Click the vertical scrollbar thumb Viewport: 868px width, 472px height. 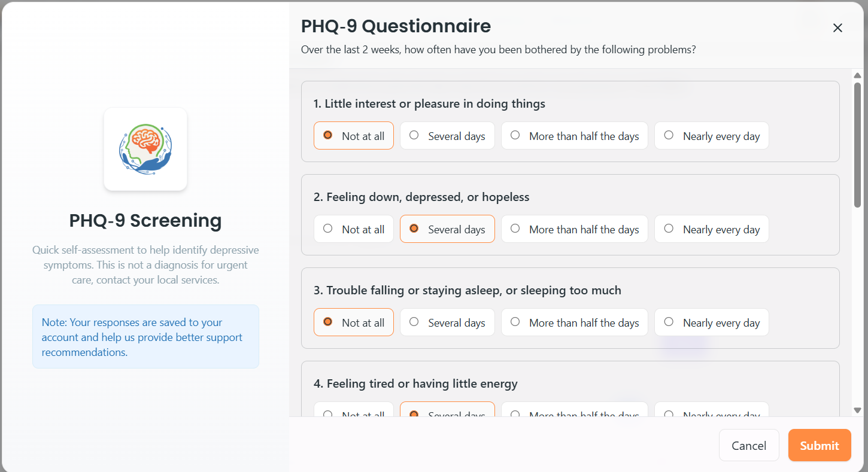[857, 145]
